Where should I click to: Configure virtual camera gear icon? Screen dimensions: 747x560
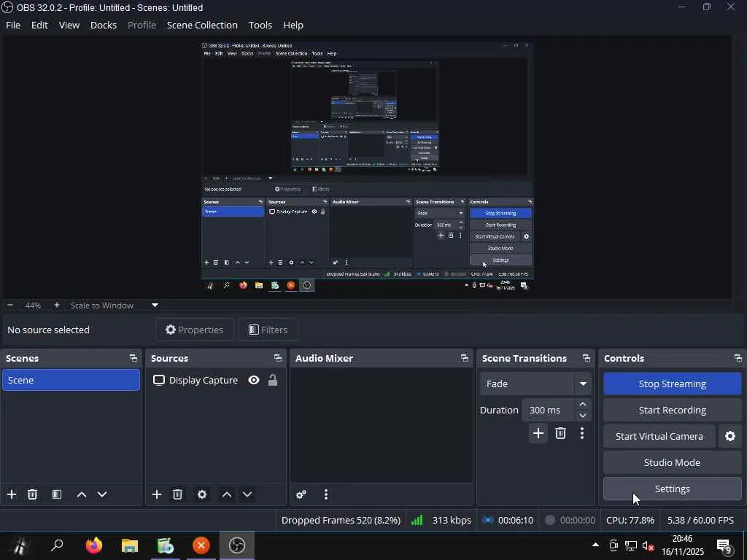[x=730, y=436]
